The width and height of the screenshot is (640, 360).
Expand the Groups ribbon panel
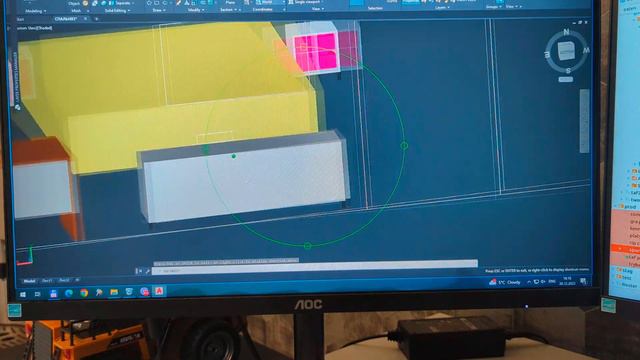tap(494, 7)
